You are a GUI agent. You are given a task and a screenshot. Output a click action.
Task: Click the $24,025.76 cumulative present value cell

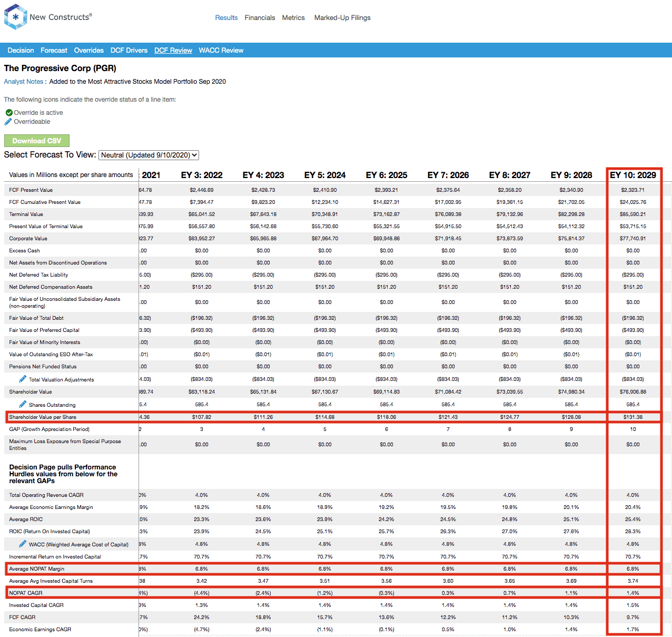point(633,202)
